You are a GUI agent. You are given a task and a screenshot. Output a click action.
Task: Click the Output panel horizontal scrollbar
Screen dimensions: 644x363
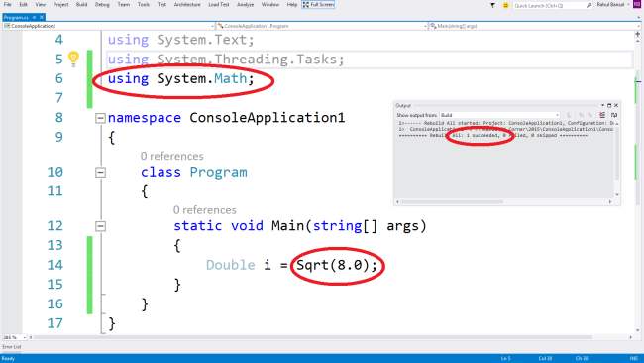452,202
